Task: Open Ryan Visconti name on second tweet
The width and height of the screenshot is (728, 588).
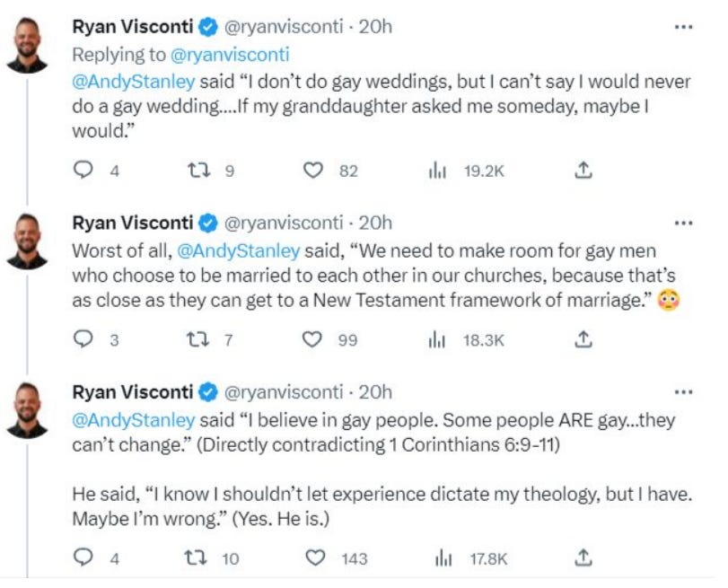Action: pyautogui.click(x=132, y=223)
